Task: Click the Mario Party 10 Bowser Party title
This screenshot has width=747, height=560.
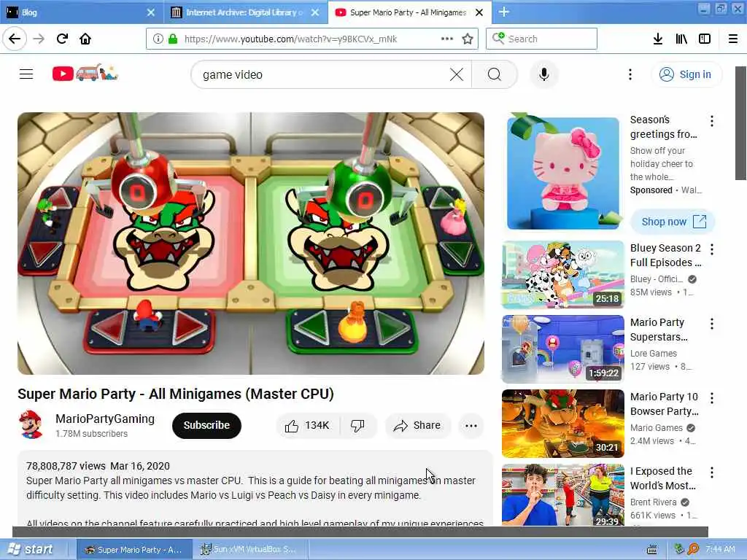Action: point(664,404)
